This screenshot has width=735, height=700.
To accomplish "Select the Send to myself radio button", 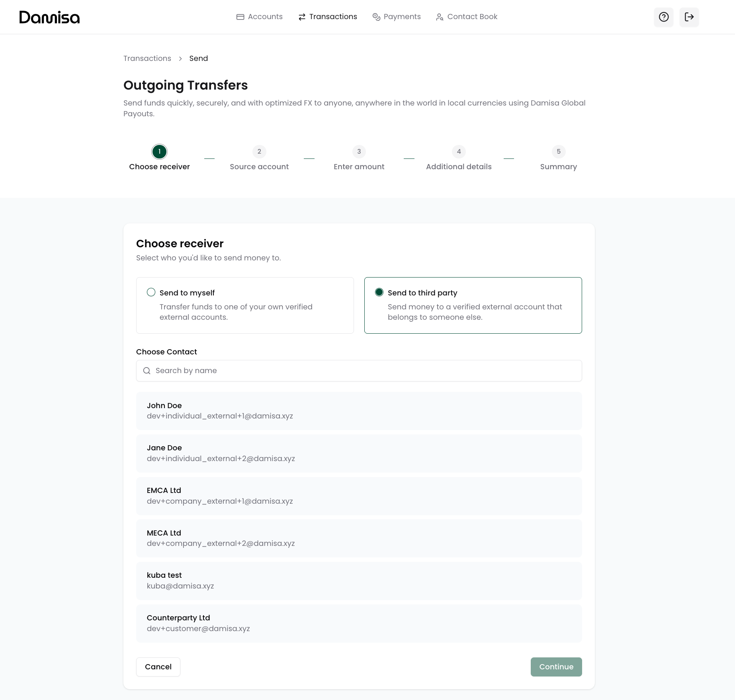I will tap(151, 293).
